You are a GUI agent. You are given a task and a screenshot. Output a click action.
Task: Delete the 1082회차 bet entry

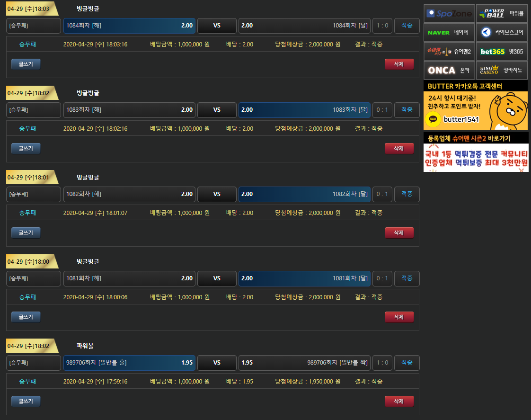click(399, 233)
